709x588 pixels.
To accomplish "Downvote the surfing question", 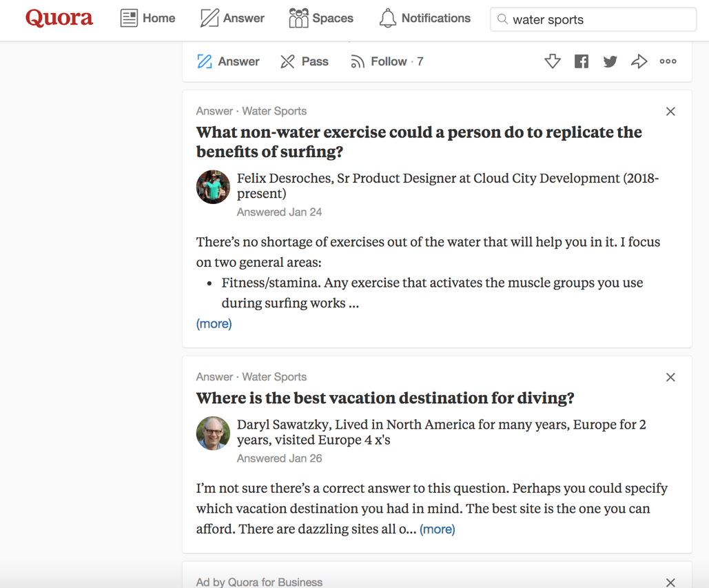I will [553, 61].
